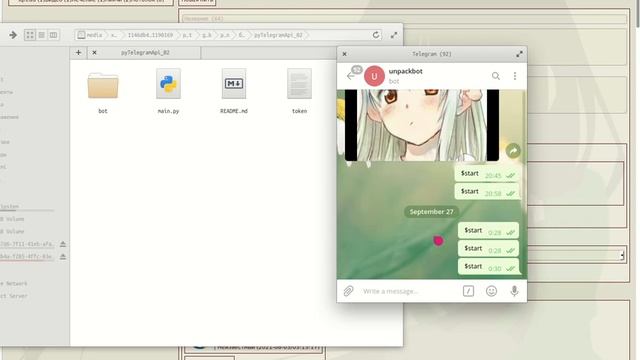Focus the Write a message field

pos(408,291)
